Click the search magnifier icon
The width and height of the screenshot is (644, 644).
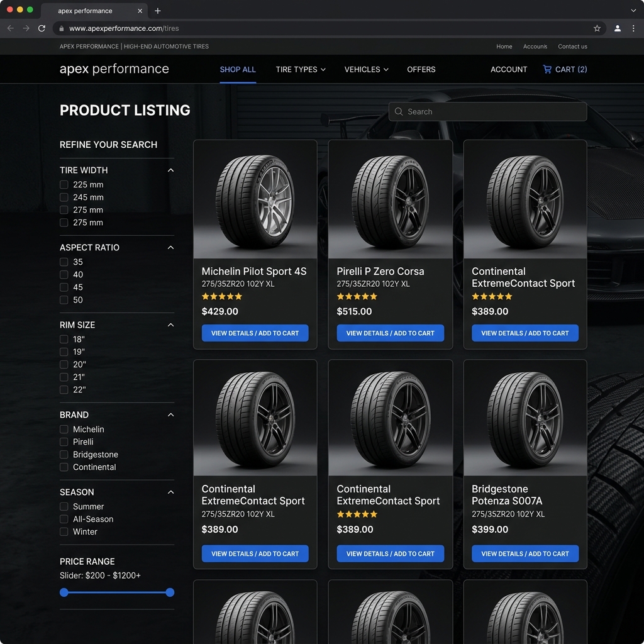[x=398, y=111]
